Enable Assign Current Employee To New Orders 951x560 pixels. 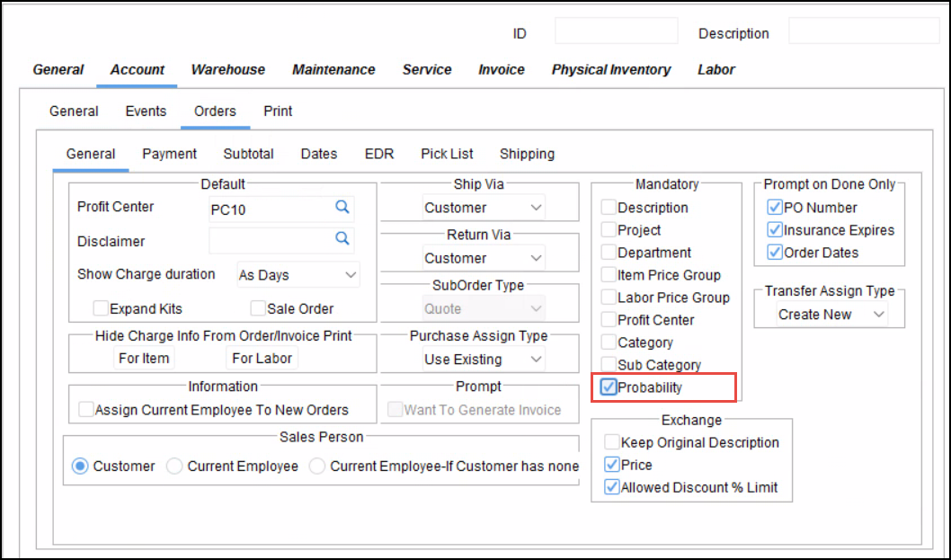coord(86,410)
